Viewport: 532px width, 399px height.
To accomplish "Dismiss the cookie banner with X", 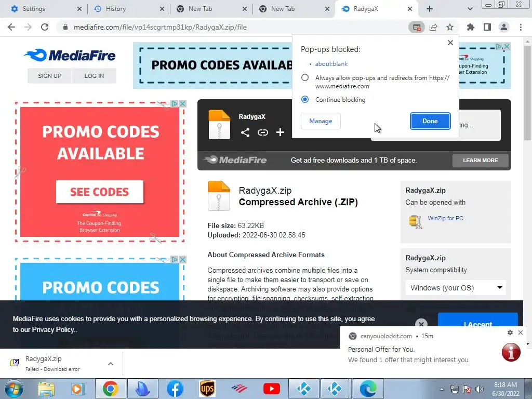I will pyautogui.click(x=421, y=323).
